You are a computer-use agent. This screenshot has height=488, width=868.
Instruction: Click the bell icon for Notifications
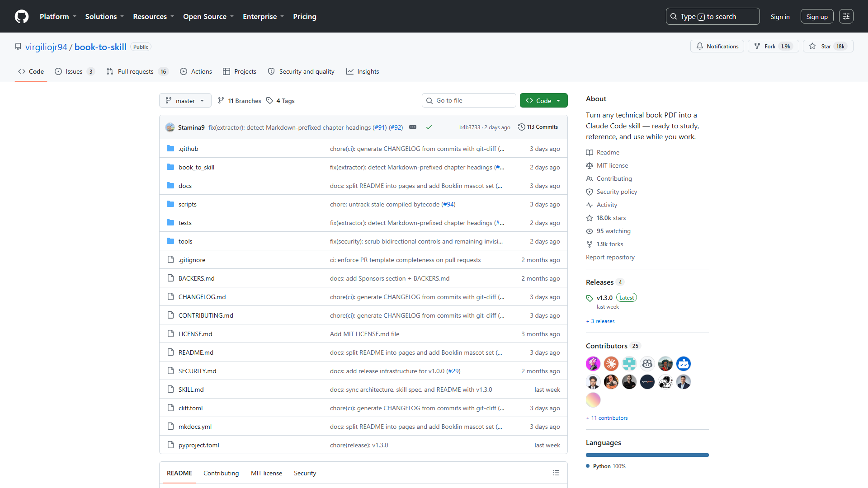(700, 47)
